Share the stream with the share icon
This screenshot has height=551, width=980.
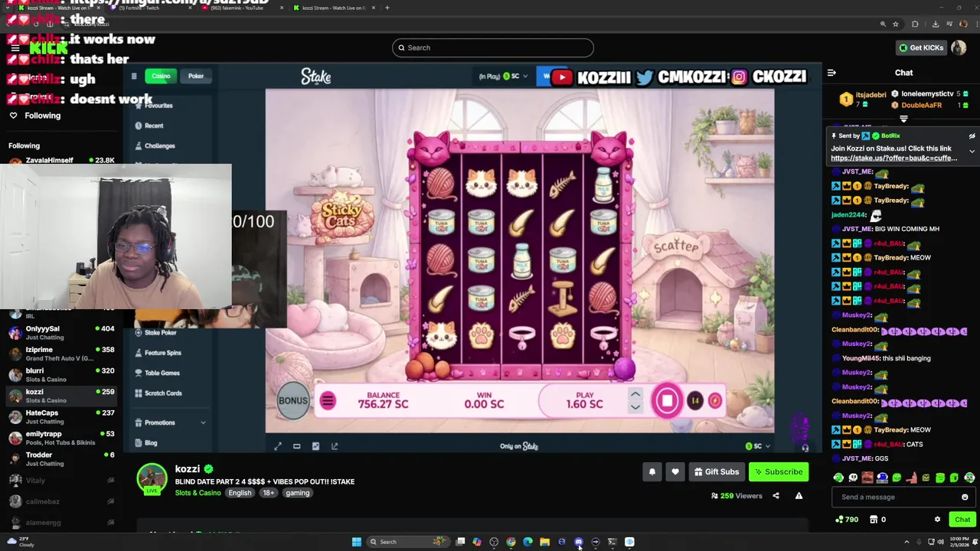click(776, 496)
